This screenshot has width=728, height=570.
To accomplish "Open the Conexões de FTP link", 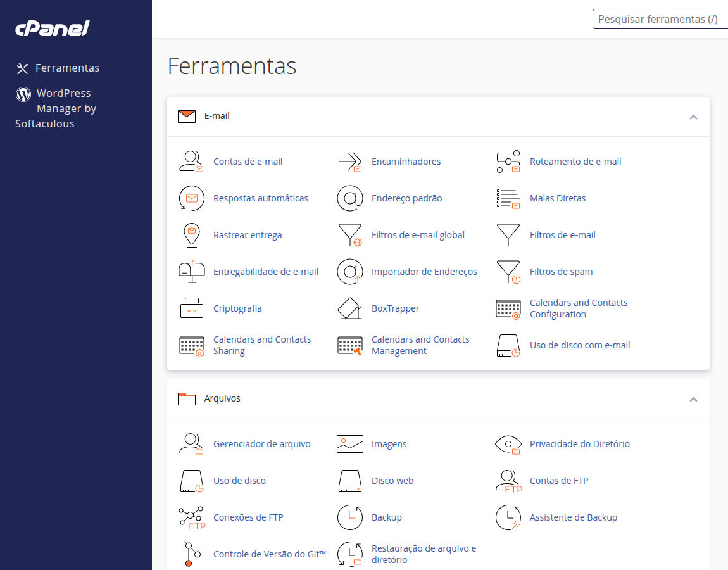I will 248,517.
